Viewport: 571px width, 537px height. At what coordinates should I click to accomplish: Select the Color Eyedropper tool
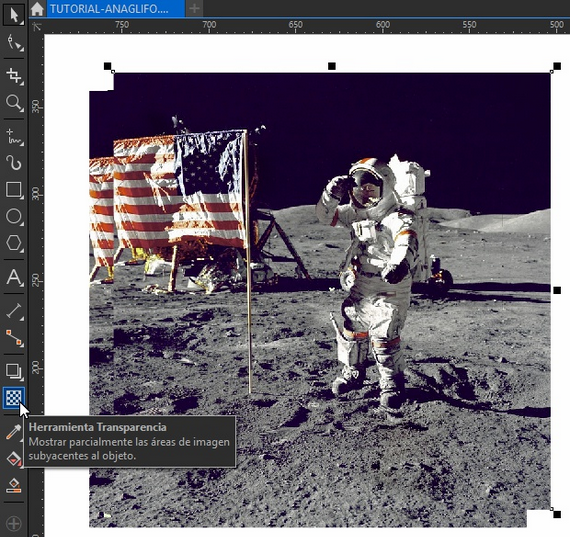[14, 432]
